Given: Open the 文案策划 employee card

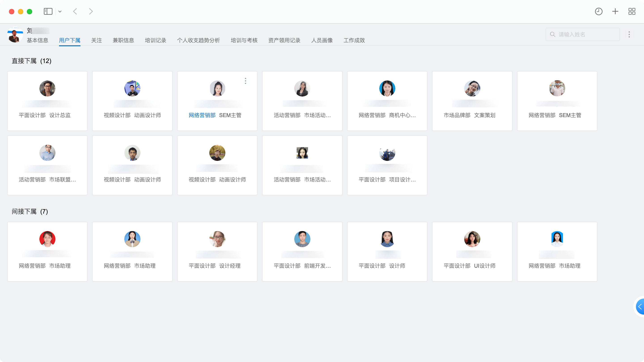Looking at the screenshot, I should pos(472,101).
